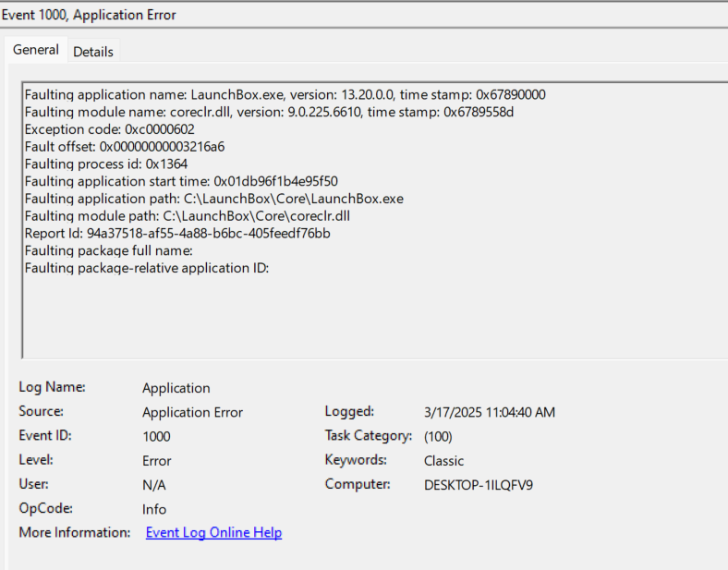The width and height of the screenshot is (728, 570).
Task: Click the 'Source:' label
Action: click(x=41, y=411)
